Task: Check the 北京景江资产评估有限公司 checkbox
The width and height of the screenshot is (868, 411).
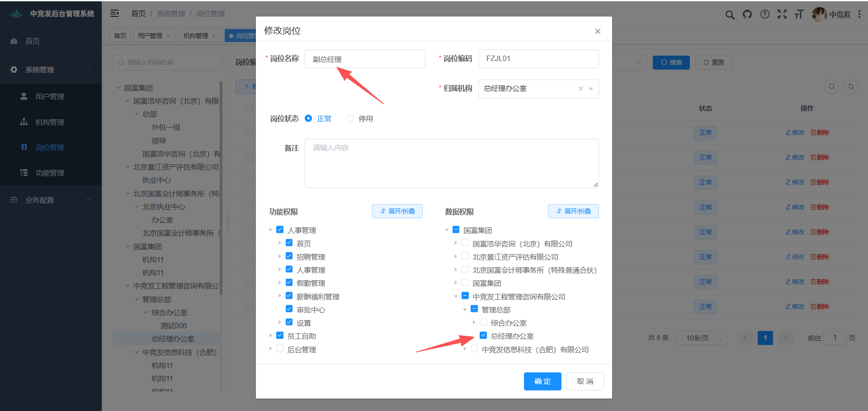Action: (x=465, y=256)
